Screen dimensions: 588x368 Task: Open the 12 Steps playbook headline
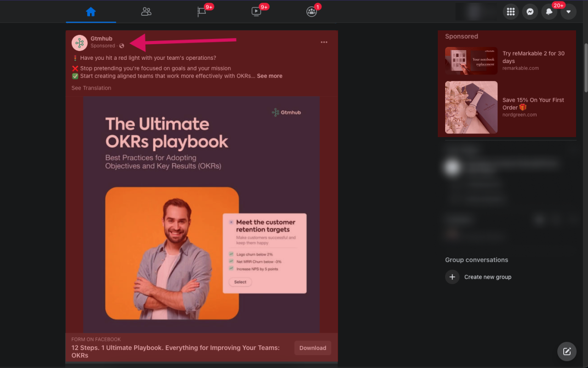[175, 351]
